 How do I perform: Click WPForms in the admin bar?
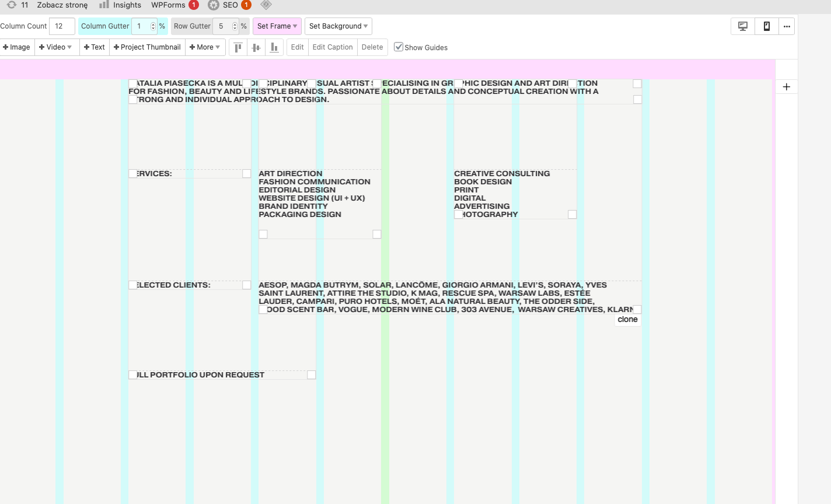click(169, 5)
